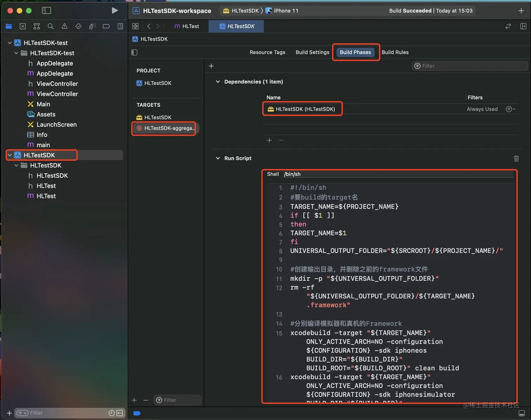Open the HLTestSDK header file

(x=48, y=175)
